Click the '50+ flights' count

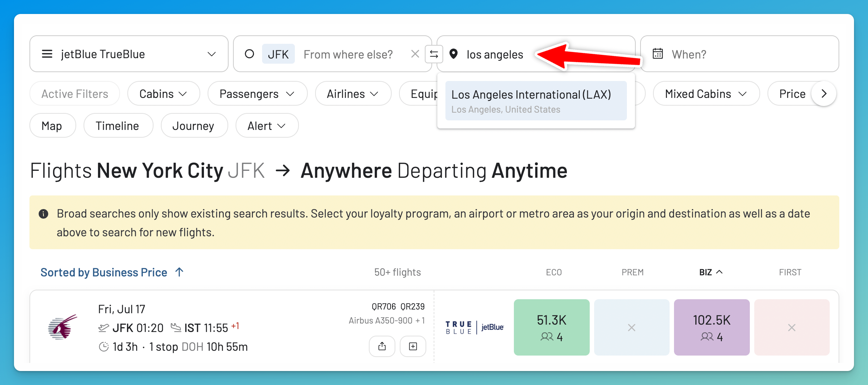tap(397, 272)
